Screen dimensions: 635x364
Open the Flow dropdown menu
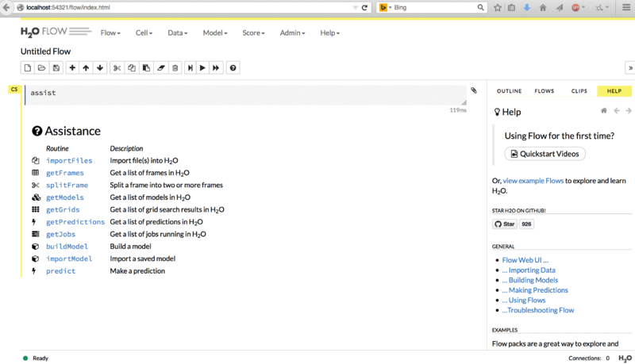[110, 33]
